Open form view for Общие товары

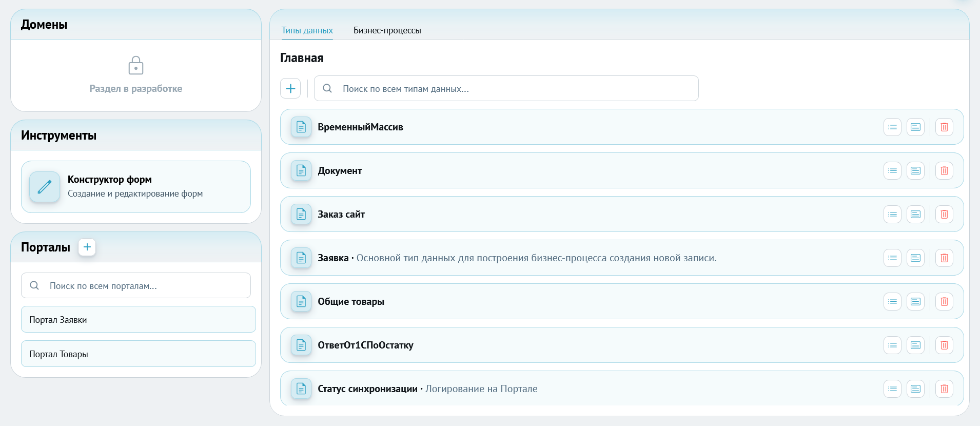[x=915, y=301]
